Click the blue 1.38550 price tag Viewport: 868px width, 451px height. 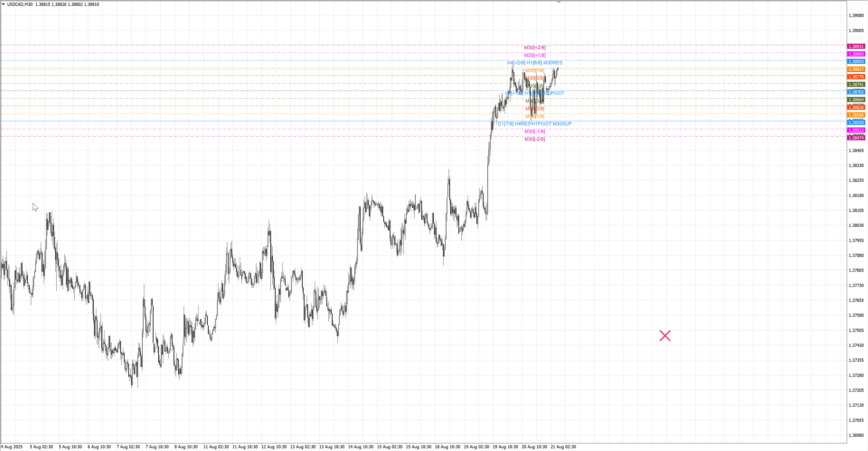pos(856,123)
